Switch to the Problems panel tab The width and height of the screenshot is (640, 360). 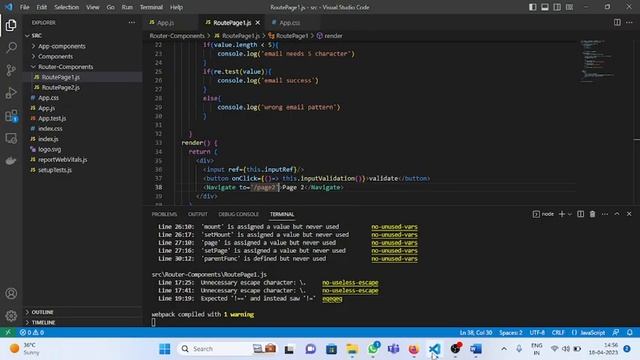pyautogui.click(x=164, y=214)
